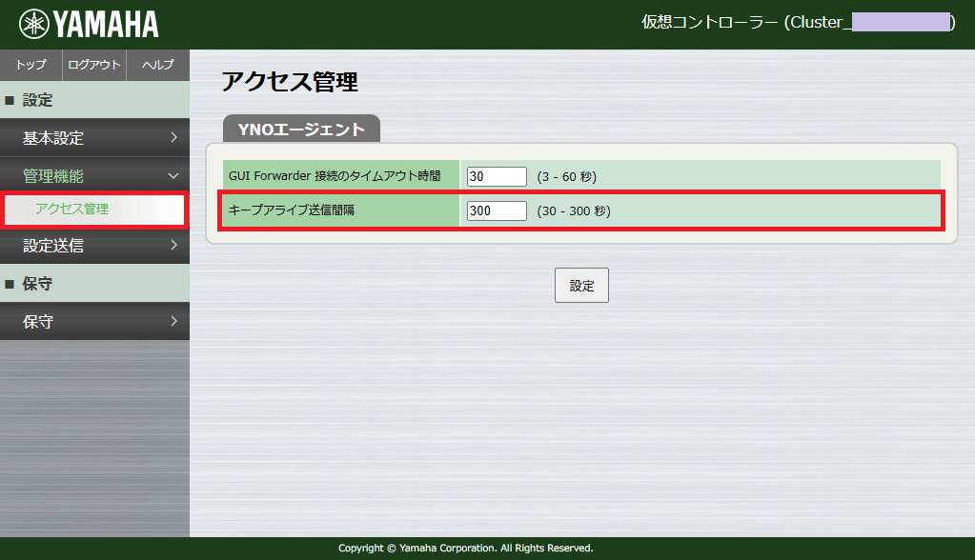Click the キープアライブ送信間隔 label
Viewport: 975px width, 560px height.
point(291,210)
